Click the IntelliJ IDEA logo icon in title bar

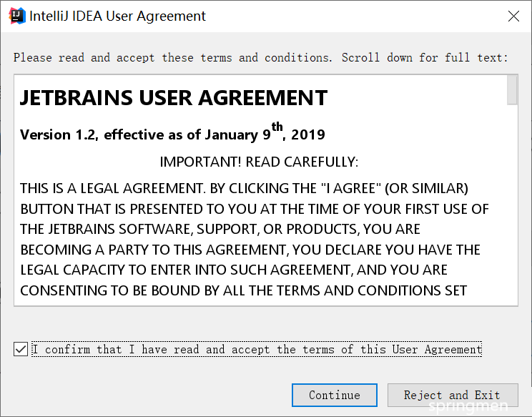pyautogui.click(x=17, y=16)
